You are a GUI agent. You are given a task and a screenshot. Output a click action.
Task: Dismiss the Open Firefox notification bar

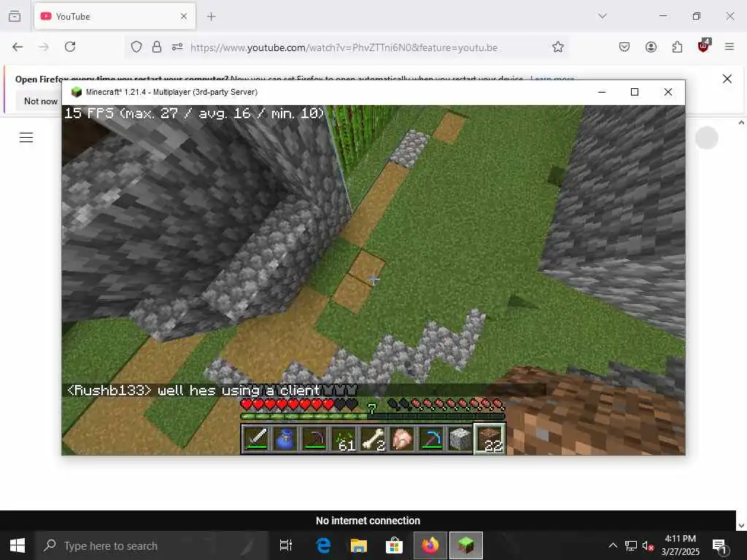tap(727, 79)
